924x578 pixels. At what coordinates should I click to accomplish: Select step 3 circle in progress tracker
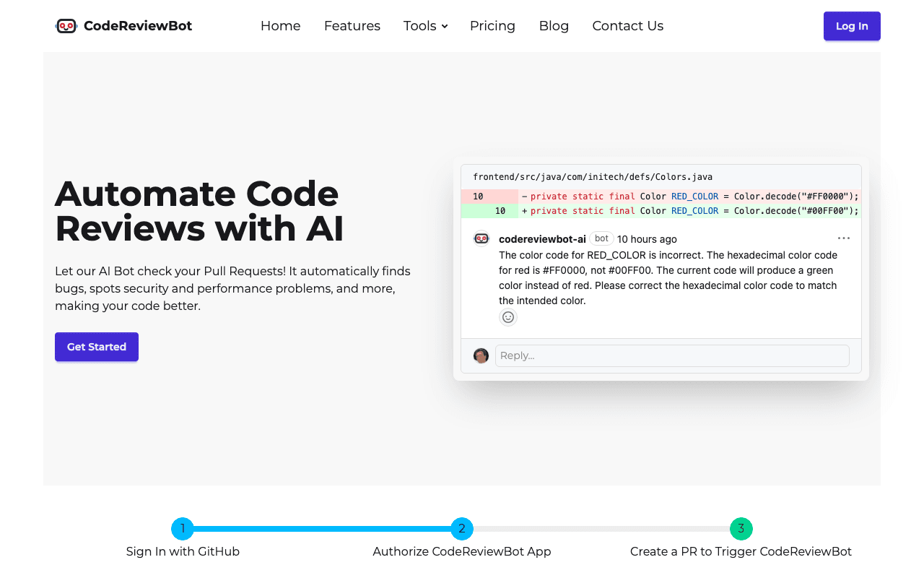point(741,529)
